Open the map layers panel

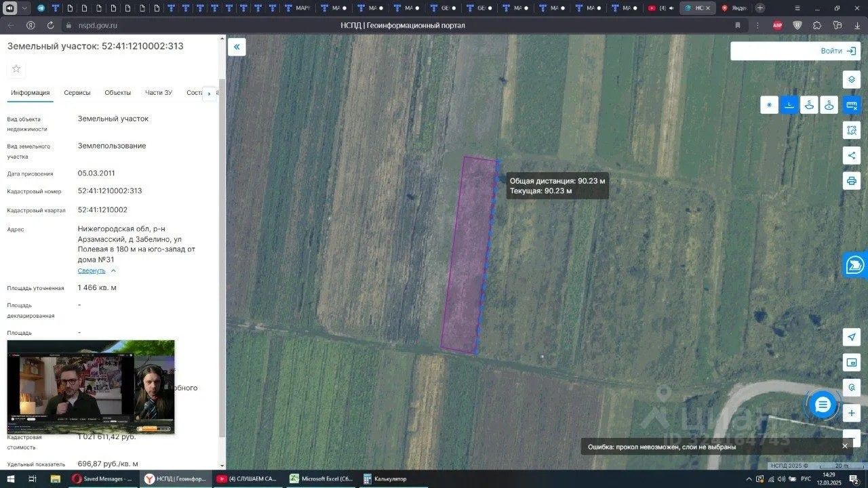852,79
